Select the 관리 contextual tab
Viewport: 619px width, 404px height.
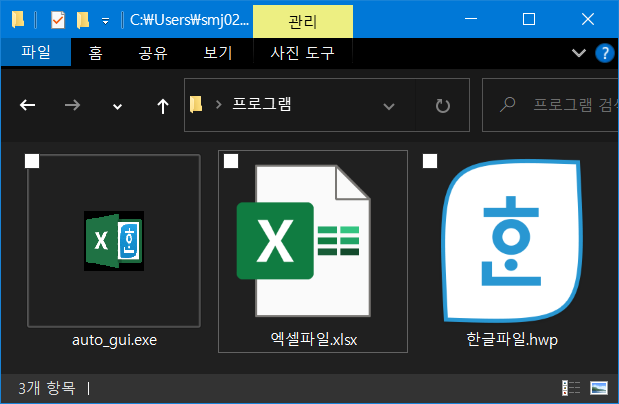click(303, 22)
